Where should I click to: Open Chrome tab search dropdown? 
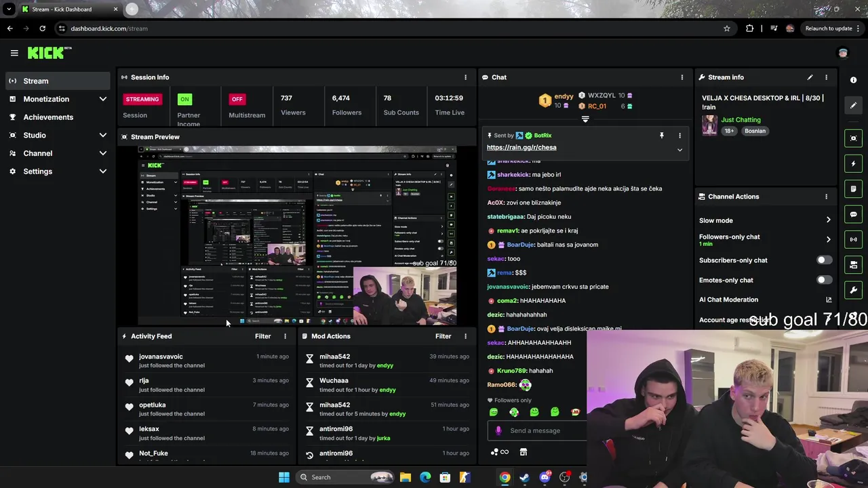pos(9,9)
